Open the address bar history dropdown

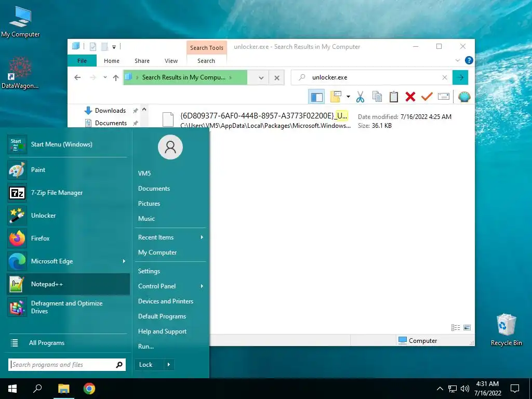coord(261,78)
